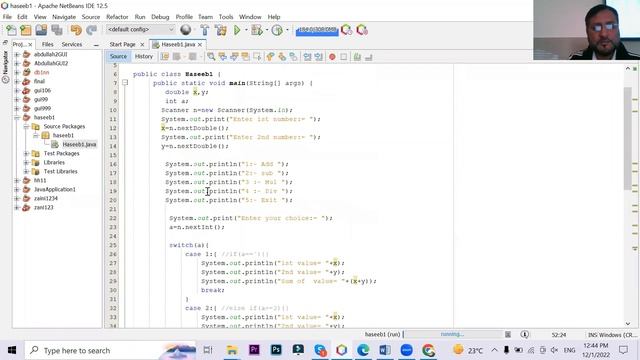Click the Comment editor toolbar icon
640x360 pixels.
pos(357,57)
